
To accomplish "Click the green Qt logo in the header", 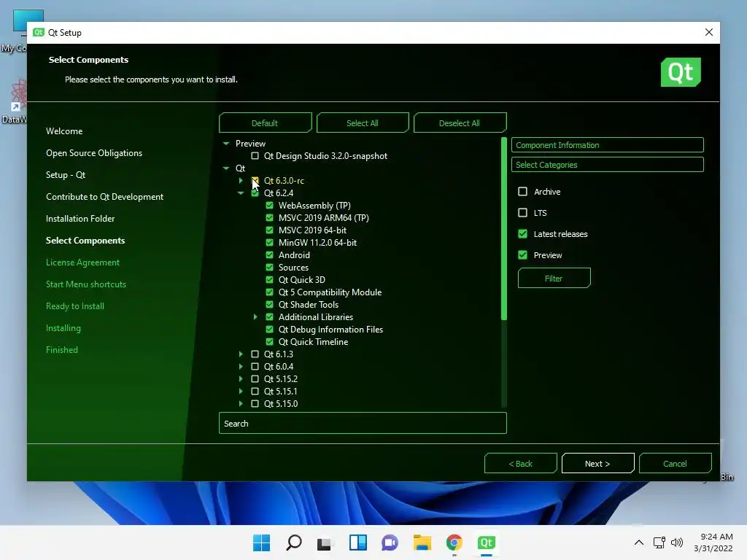I will (x=681, y=72).
